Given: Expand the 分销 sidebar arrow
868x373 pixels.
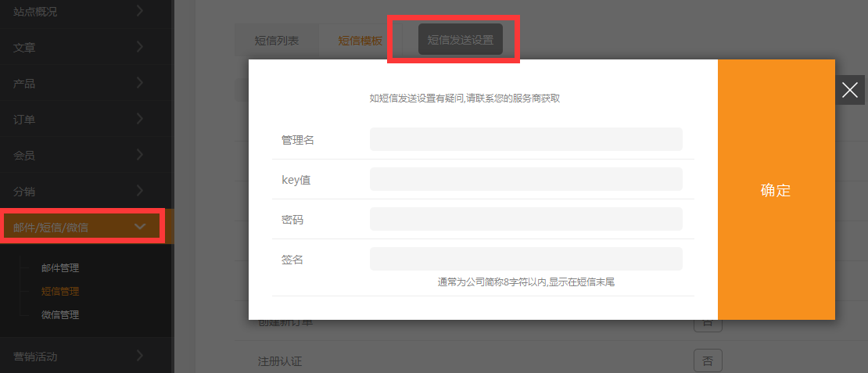Looking at the screenshot, I should (x=139, y=191).
